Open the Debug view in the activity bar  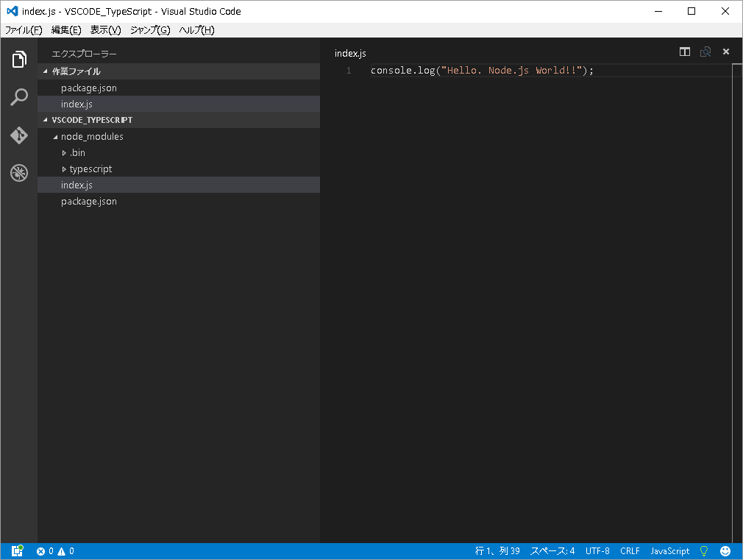coord(19,173)
